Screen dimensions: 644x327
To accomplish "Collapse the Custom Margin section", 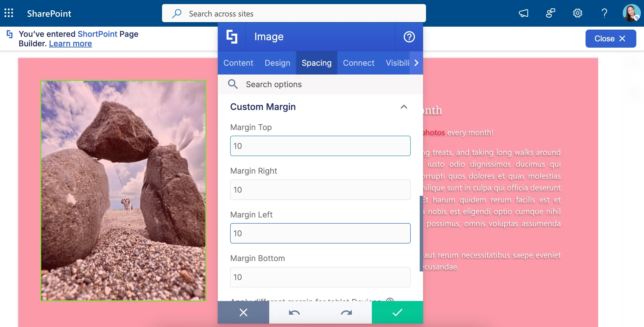I will 404,107.
